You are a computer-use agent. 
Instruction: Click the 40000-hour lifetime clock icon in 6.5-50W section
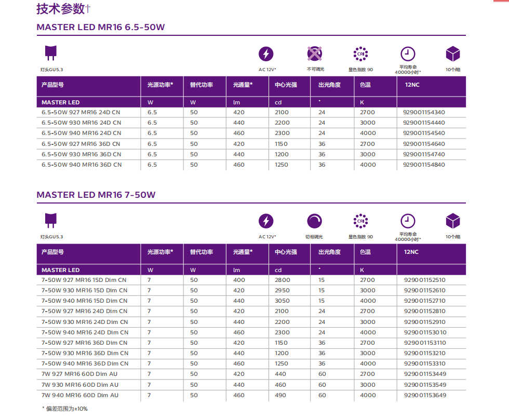coord(408,54)
